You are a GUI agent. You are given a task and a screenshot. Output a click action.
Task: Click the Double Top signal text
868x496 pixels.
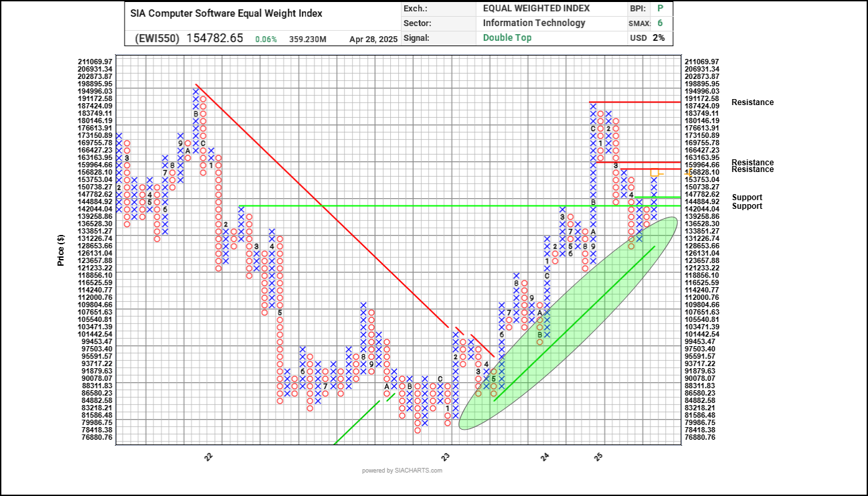[507, 37]
